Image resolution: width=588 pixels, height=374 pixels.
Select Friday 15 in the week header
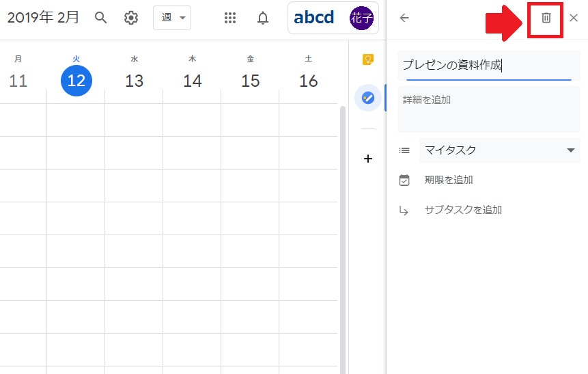coord(251,81)
